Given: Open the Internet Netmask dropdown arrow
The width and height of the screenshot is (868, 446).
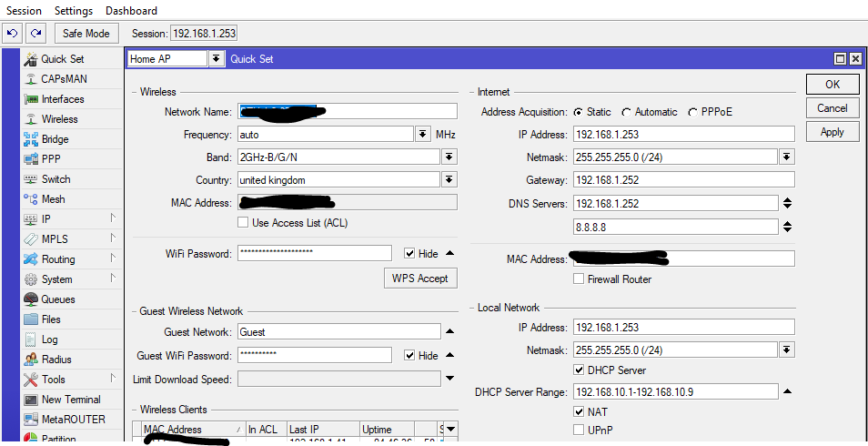Looking at the screenshot, I should 787,157.
